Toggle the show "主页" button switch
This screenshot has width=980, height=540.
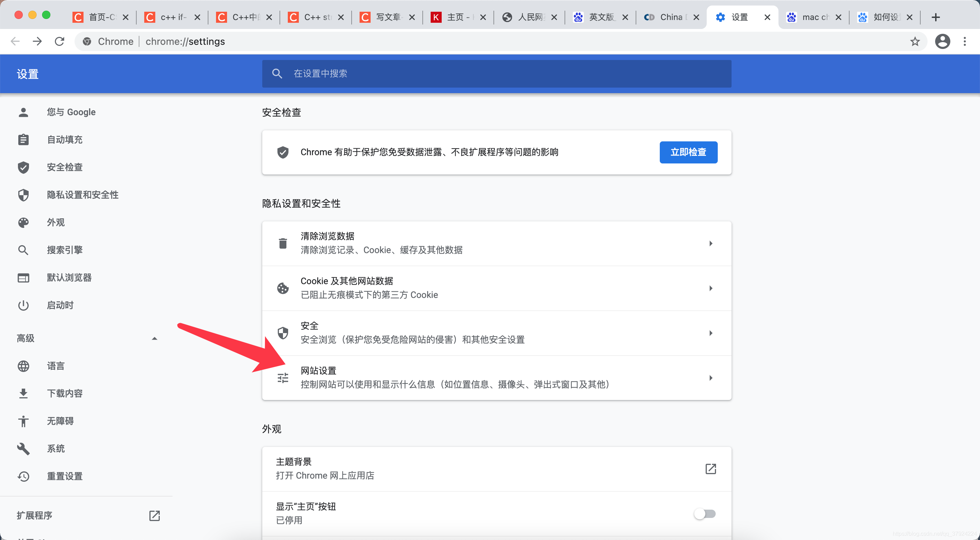[705, 514]
